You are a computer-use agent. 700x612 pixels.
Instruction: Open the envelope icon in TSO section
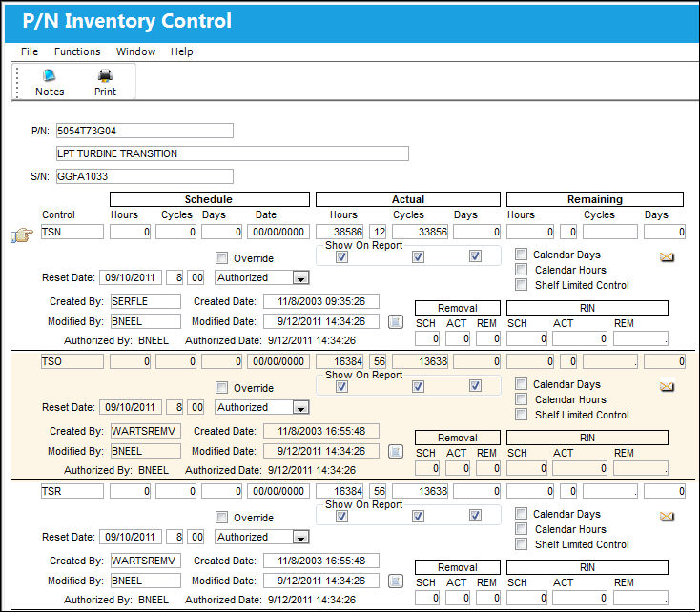pyautogui.click(x=667, y=386)
